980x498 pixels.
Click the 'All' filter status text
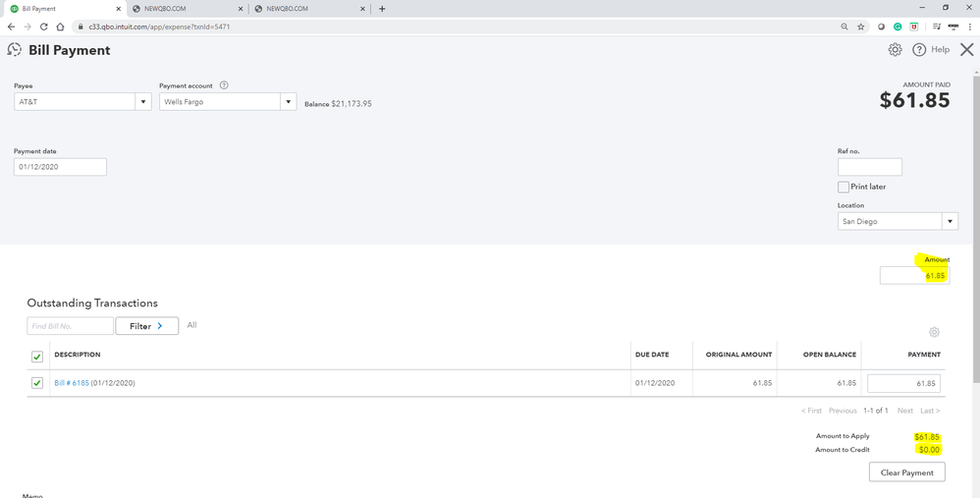coord(191,325)
